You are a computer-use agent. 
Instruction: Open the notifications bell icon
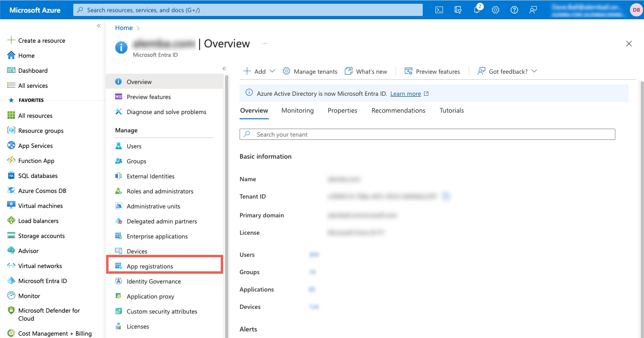click(477, 10)
